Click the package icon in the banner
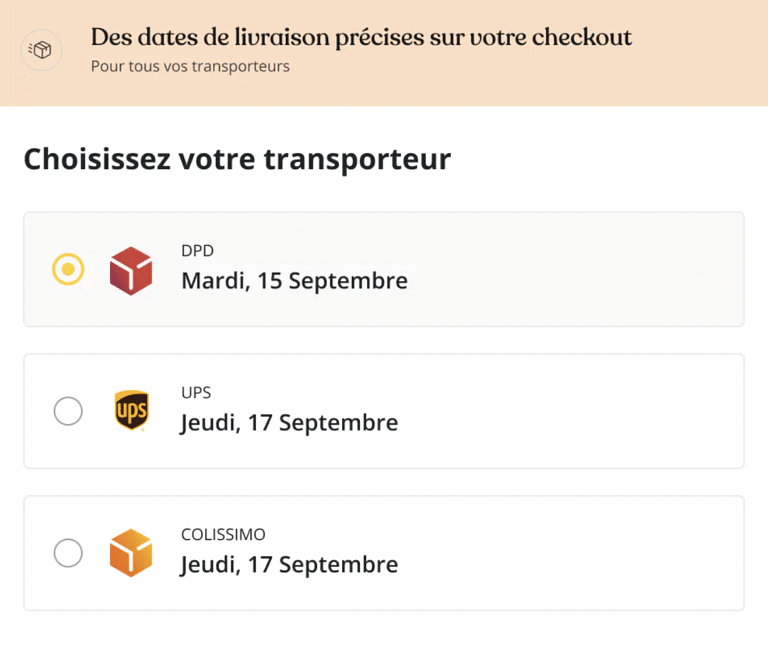 coord(41,50)
